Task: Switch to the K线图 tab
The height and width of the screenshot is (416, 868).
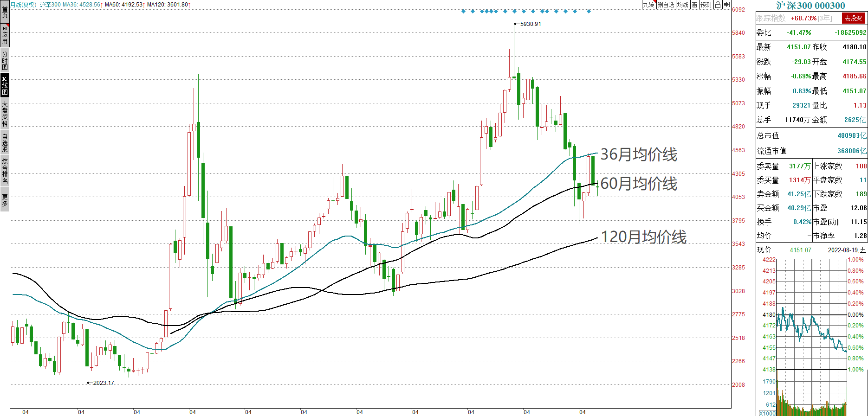Action: pyautogui.click(x=5, y=85)
